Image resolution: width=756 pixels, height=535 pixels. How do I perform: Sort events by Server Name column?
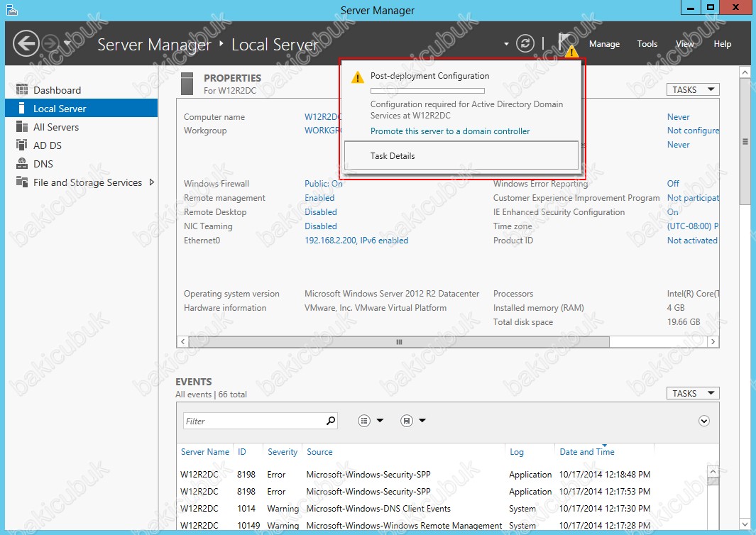pyautogui.click(x=205, y=451)
